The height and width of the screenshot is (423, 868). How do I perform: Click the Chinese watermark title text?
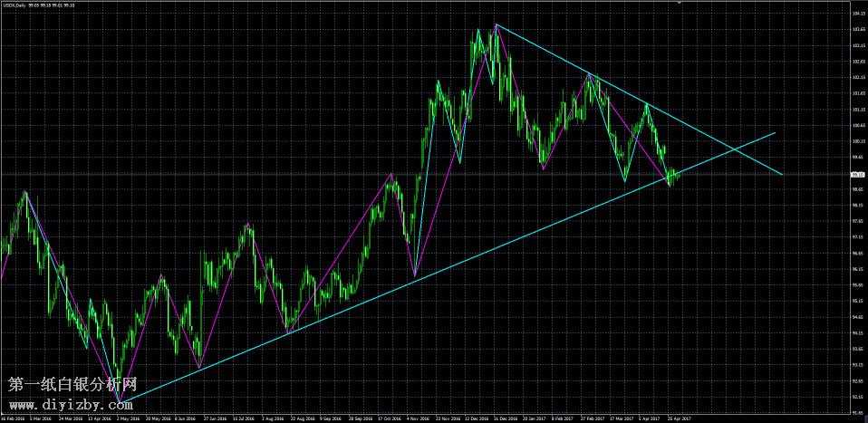click(72, 385)
